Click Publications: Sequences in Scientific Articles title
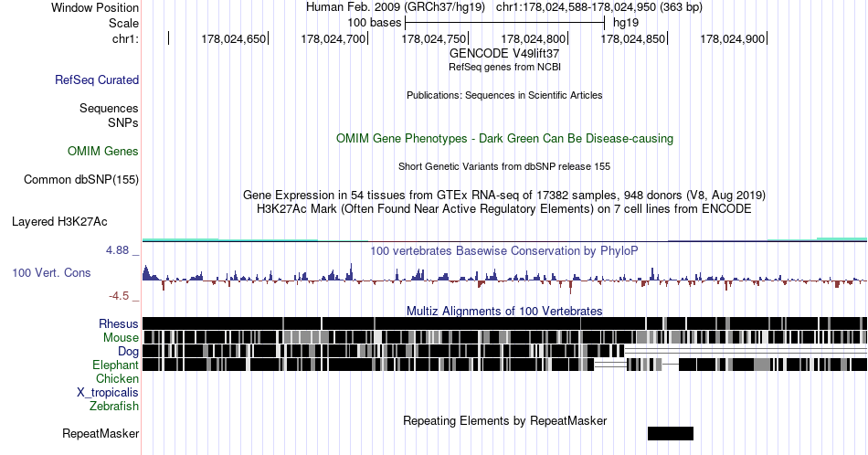Screen dimensions: 868x455 click(504, 95)
